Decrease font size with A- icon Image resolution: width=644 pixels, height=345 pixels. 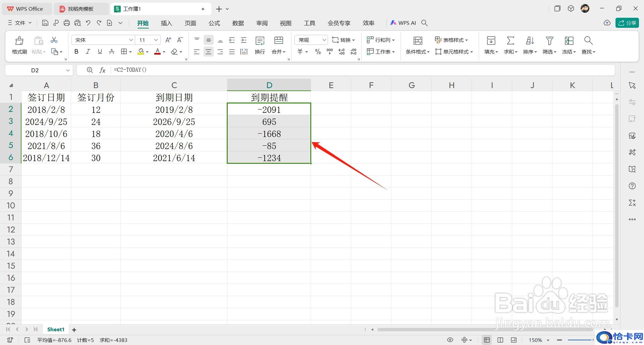click(180, 40)
